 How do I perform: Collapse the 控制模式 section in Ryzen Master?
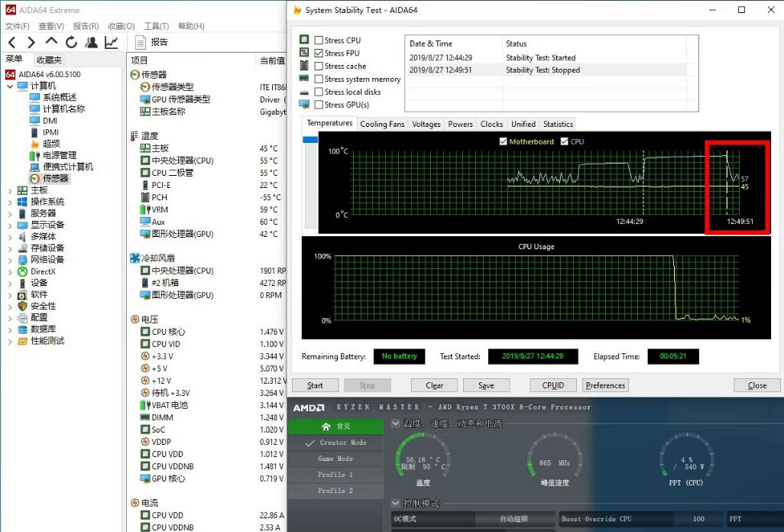[x=396, y=503]
